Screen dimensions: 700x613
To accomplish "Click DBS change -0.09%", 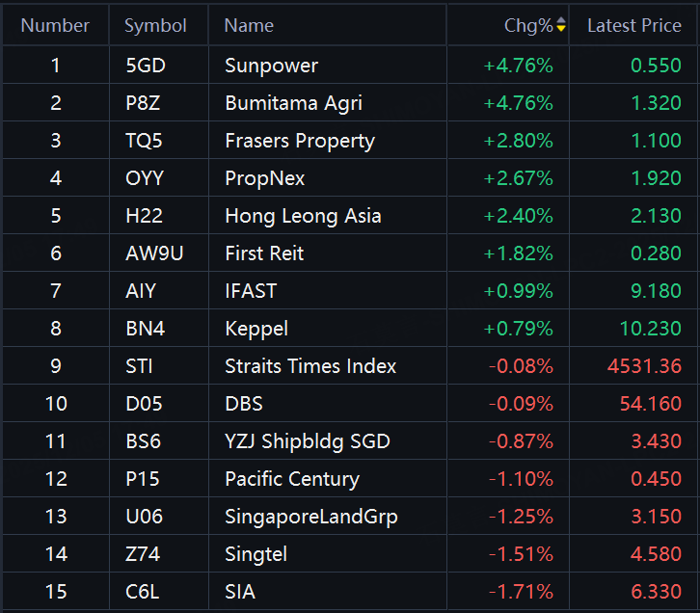I will 521,404.
